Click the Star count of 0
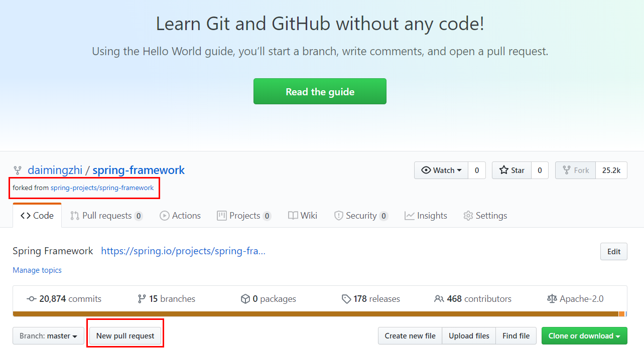Viewport: 644px width, 349px height. 540,170
